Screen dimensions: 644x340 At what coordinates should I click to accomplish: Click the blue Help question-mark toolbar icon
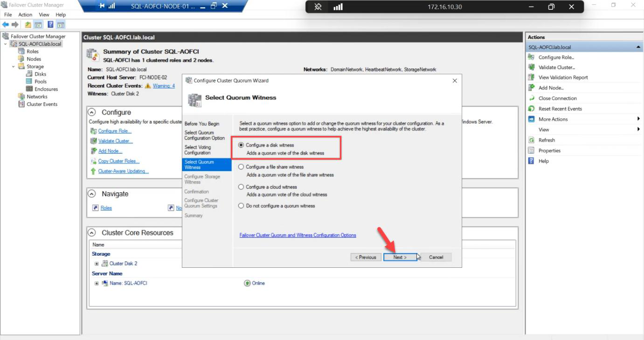click(x=50, y=25)
